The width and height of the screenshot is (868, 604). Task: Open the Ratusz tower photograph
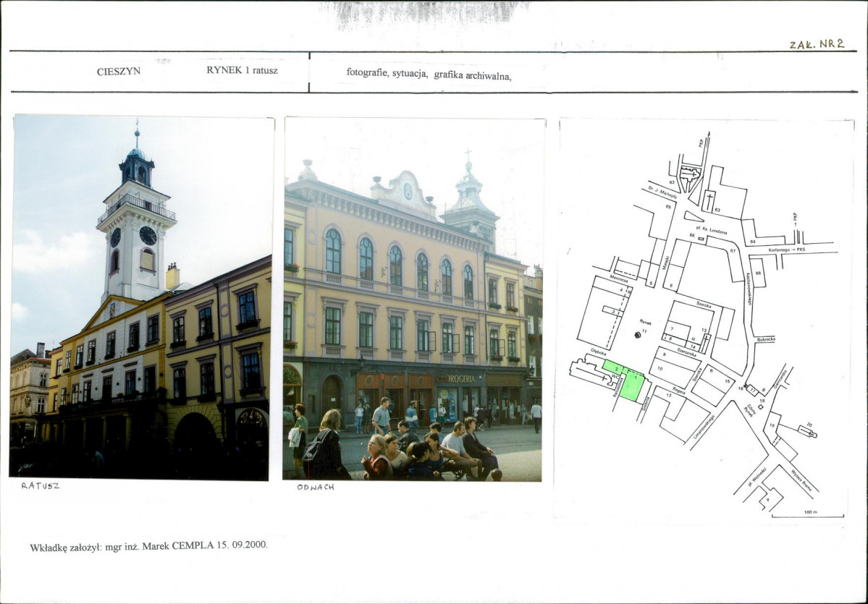(x=142, y=297)
